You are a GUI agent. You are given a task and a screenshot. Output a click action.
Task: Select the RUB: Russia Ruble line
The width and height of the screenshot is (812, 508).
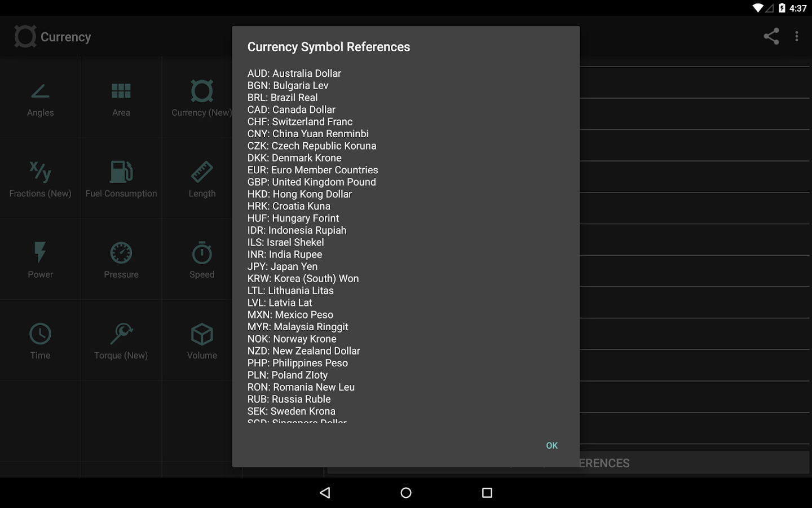[x=289, y=400]
